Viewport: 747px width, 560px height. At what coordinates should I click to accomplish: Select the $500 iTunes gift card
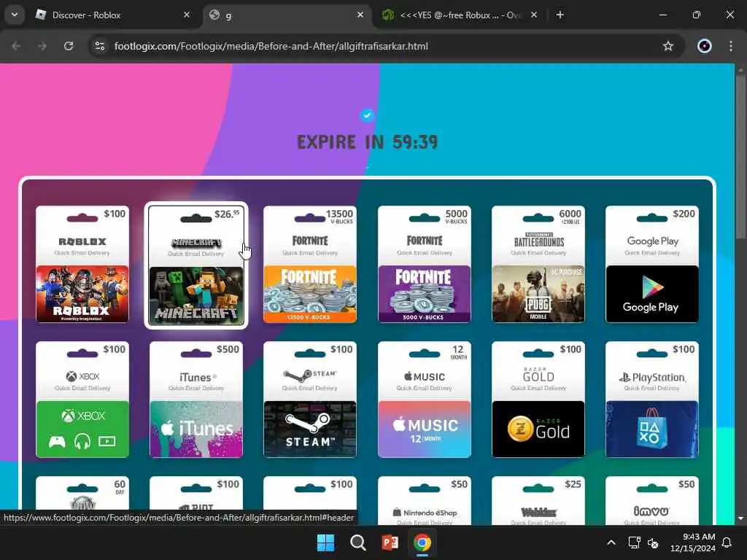pyautogui.click(x=196, y=400)
